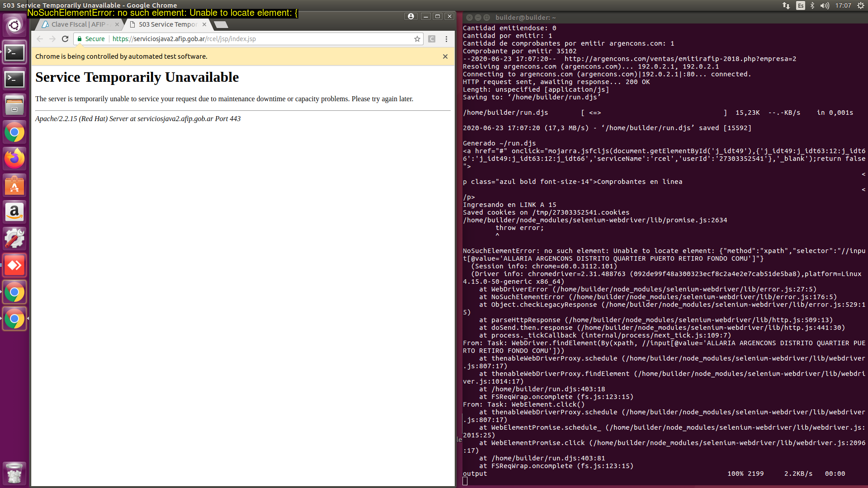Click 'Chrome is being controlled' infobar message
868x488 pixels.
coord(121,56)
